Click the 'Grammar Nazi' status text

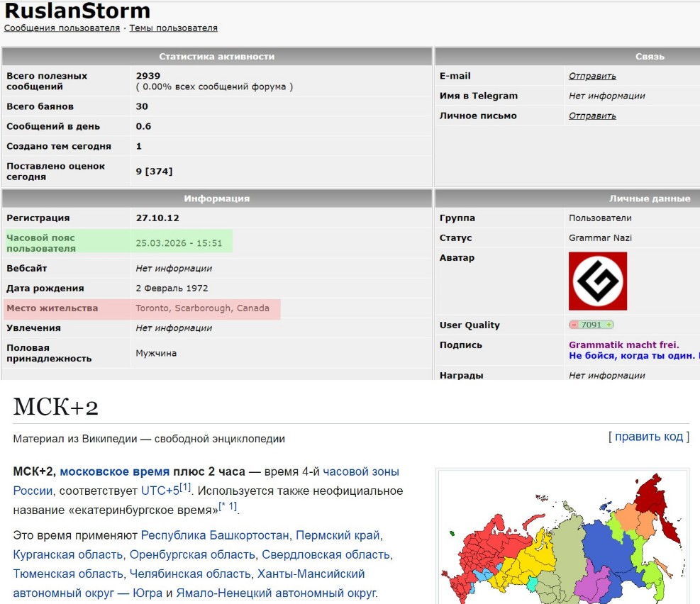point(600,237)
